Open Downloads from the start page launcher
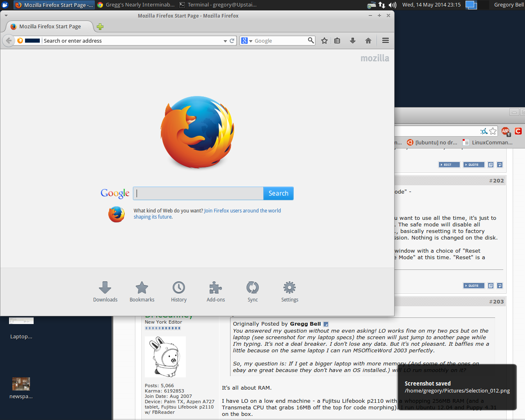Image resolution: width=525 pixels, height=420 pixels. pos(105,292)
